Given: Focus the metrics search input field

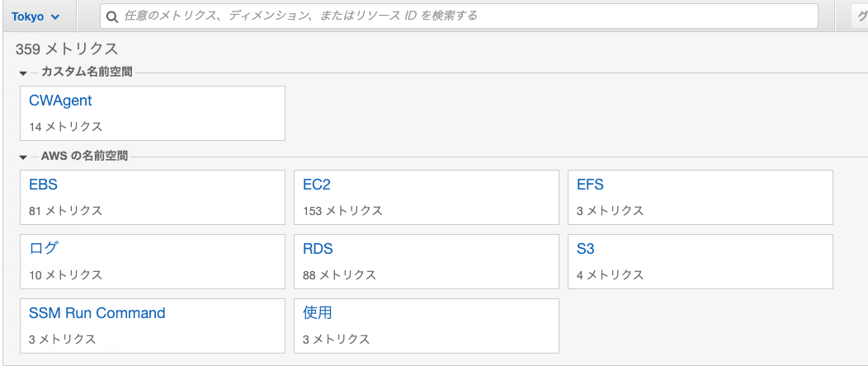Looking at the screenshot, I should [x=459, y=16].
